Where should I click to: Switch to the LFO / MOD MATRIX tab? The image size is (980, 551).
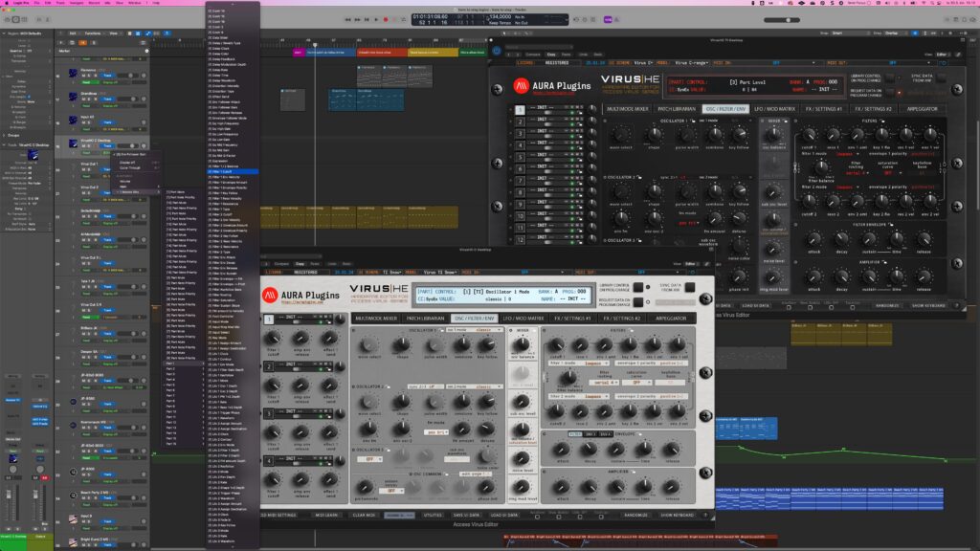coord(523,319)
